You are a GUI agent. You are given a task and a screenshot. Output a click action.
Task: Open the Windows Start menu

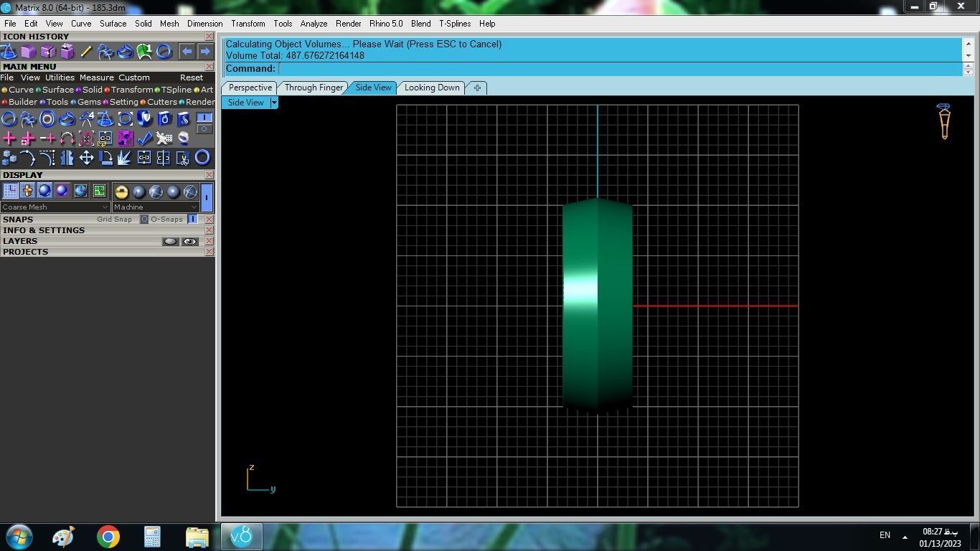coord(19,537)
